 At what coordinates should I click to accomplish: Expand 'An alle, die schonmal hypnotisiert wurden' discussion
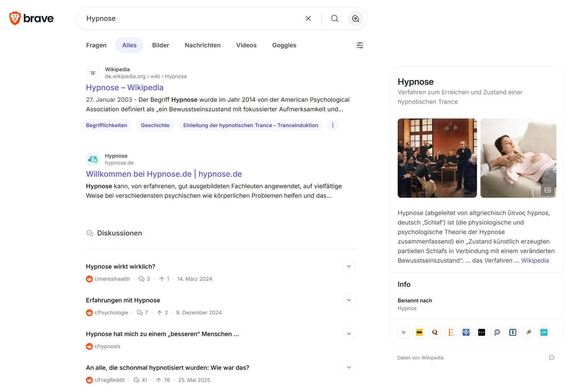[349, 367]
